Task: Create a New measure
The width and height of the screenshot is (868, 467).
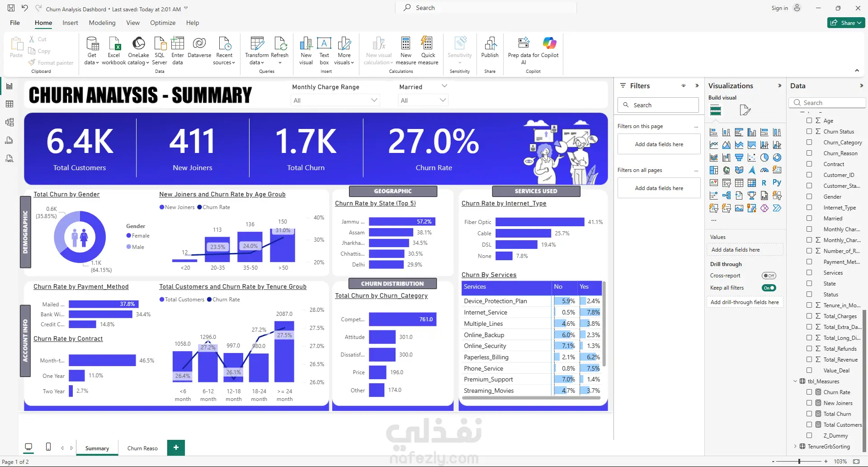Action: 406,51
